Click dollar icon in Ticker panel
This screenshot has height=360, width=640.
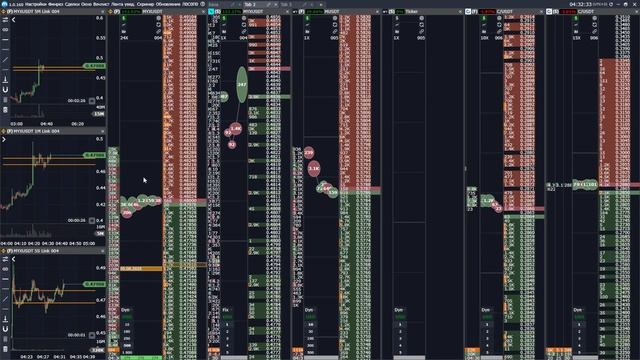point(397,18)
